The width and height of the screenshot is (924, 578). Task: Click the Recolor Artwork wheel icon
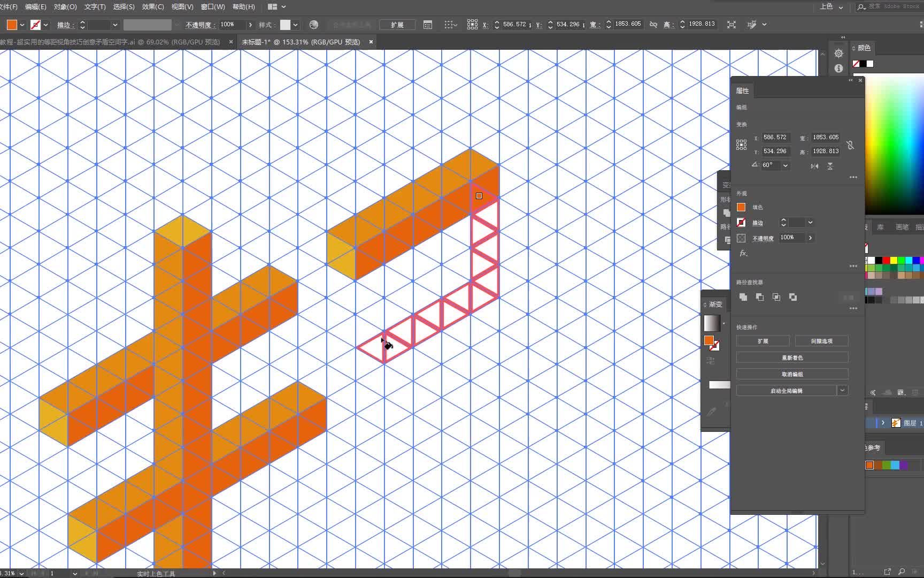(314, 25)
